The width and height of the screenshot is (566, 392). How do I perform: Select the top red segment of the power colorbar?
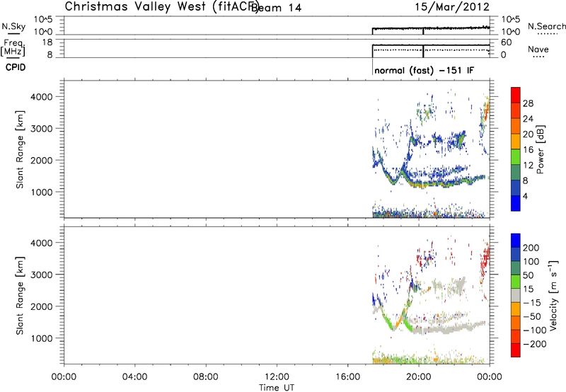click(x=516, y=95)
